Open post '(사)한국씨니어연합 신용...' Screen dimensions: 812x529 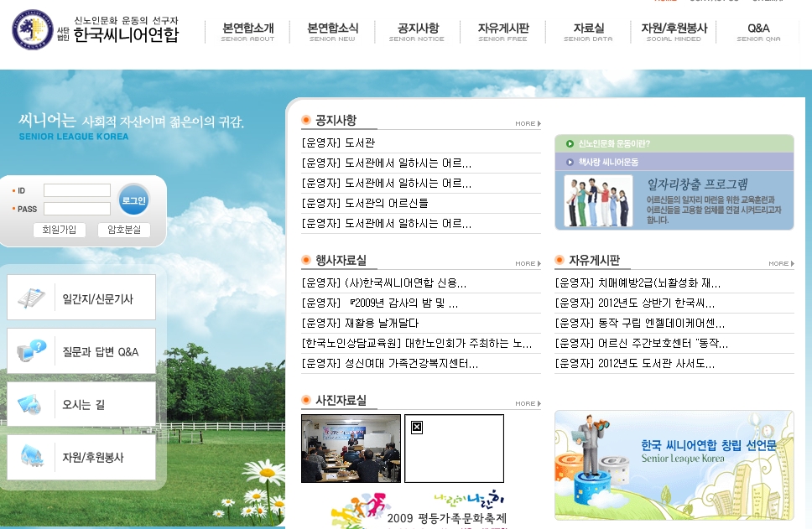click(x=383, y=283)
